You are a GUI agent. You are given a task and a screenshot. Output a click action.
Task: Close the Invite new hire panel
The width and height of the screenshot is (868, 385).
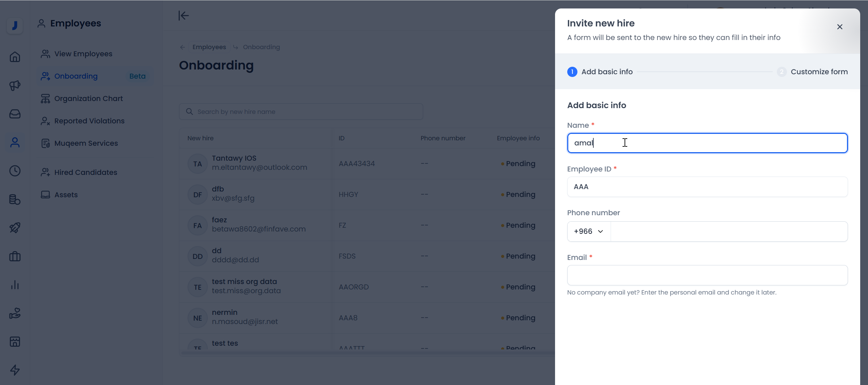840,26
